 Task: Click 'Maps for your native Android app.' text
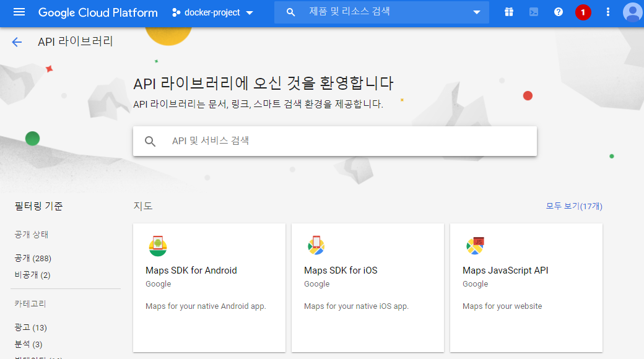click(206, 306)
